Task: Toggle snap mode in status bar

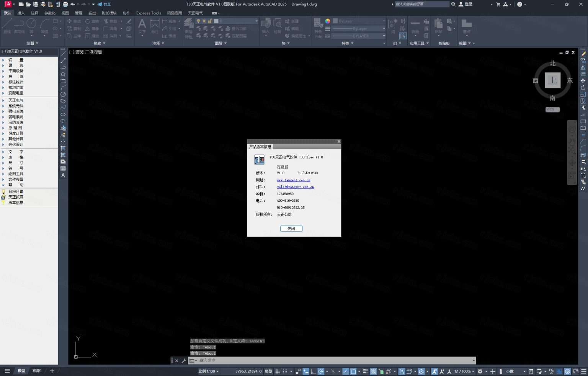Action: tap(285, 371)
